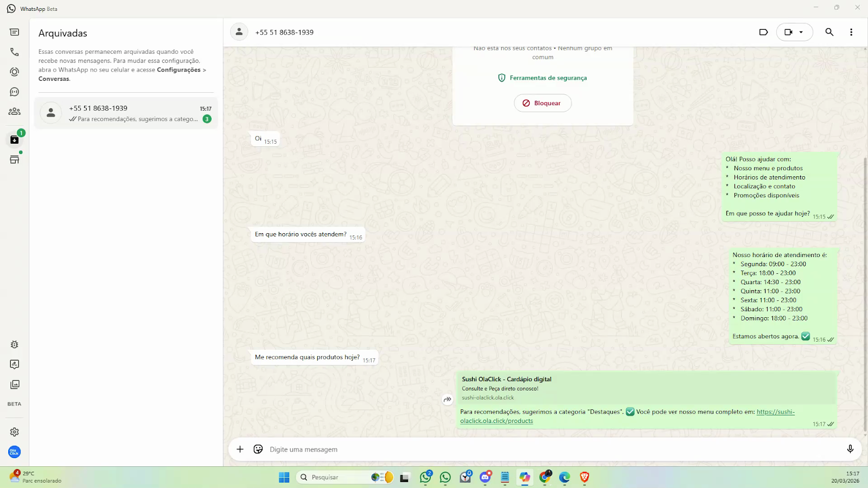868x488 pixels.
Task: Open the sushi-olaclick products link
Action: 775,412
